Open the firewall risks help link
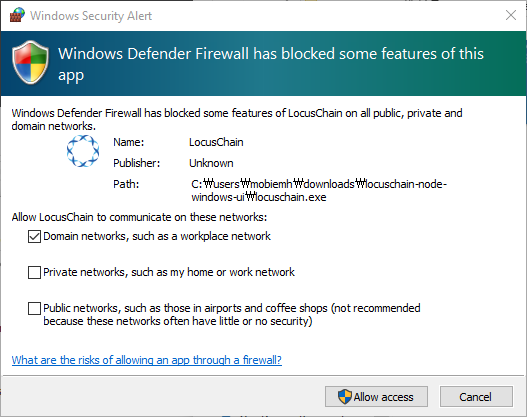This screenshot has height=417, width=527. pyautogui.click(x=147, y=360)
